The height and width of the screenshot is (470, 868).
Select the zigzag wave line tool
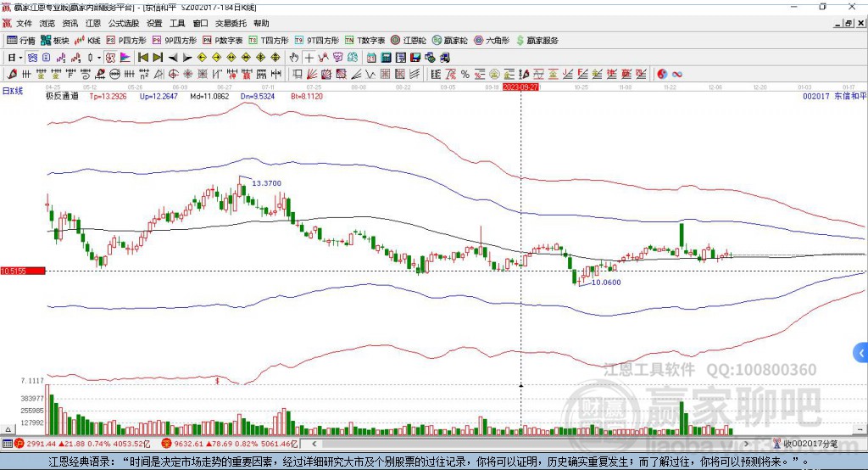371,75
